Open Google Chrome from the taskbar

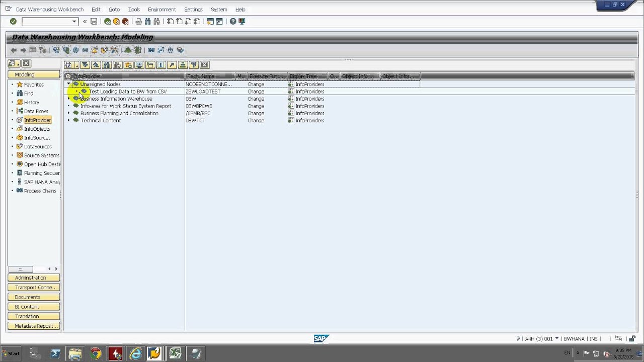(x=95, y=354)
